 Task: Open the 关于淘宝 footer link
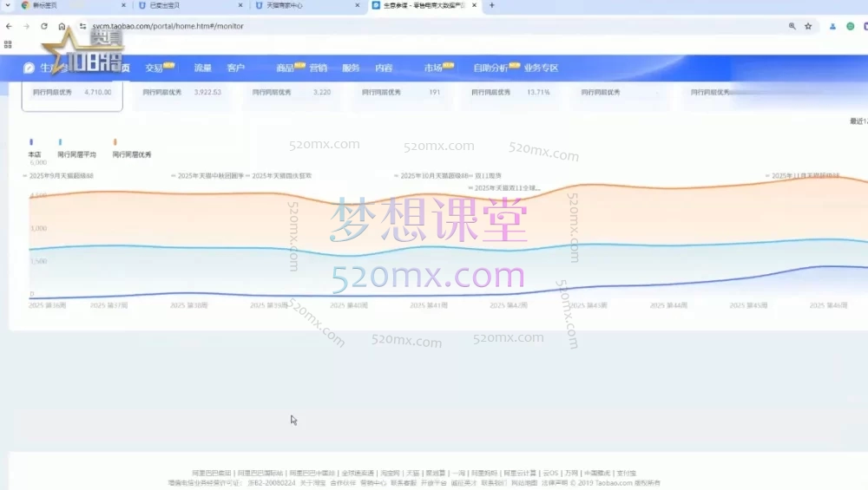tap(312, 483)
